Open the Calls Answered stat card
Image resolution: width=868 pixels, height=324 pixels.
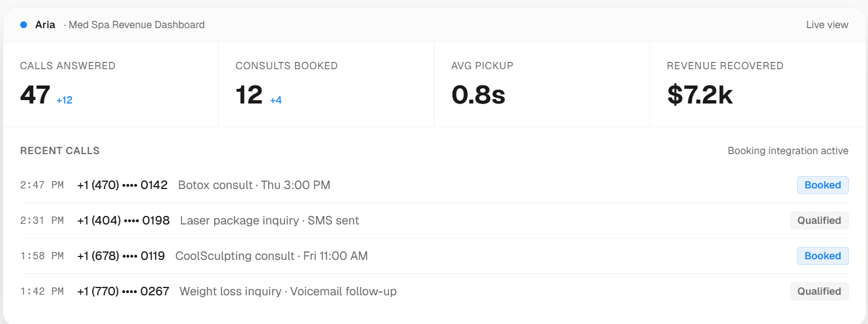point(110,84)
